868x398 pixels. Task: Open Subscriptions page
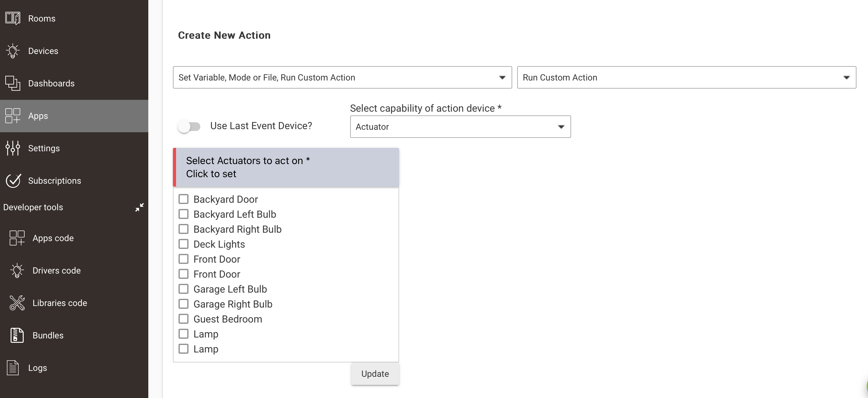tap(74, 181)
